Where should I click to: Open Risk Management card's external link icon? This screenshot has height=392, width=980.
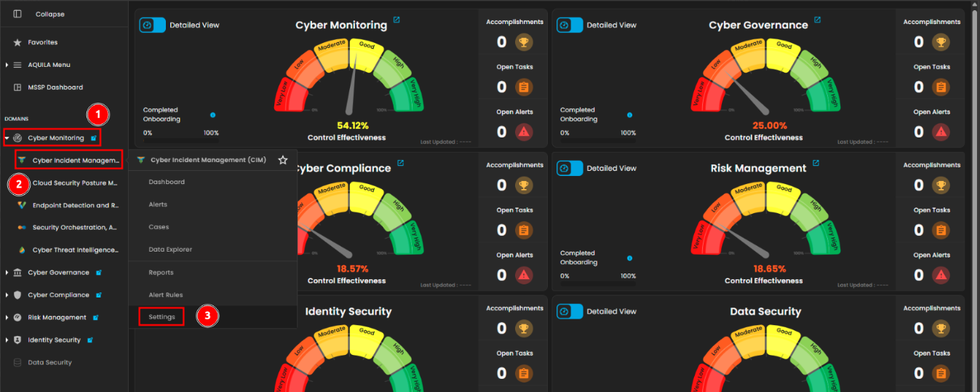tap(816, 163)
